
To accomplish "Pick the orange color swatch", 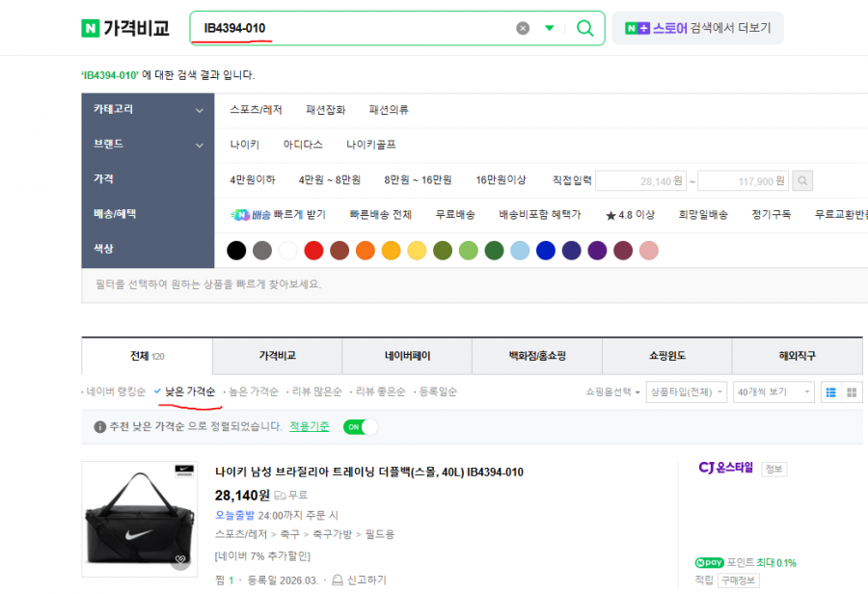I will pyautogui.click(x=366, y=251).
